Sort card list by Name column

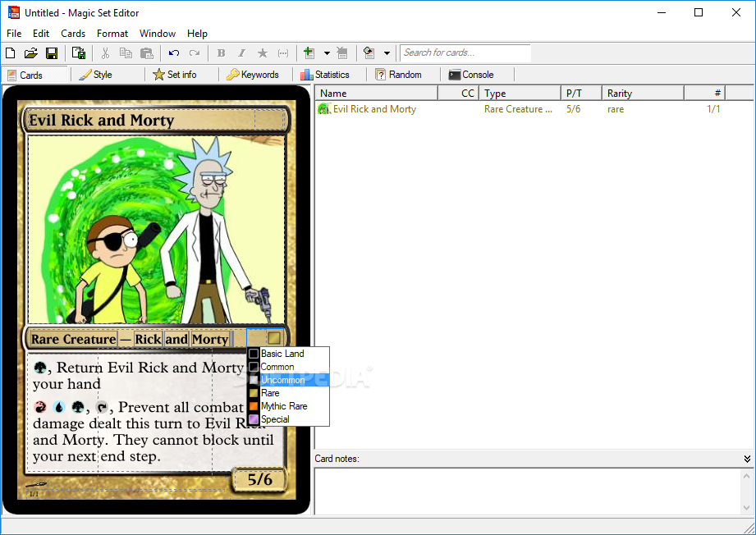coord(377,93)
